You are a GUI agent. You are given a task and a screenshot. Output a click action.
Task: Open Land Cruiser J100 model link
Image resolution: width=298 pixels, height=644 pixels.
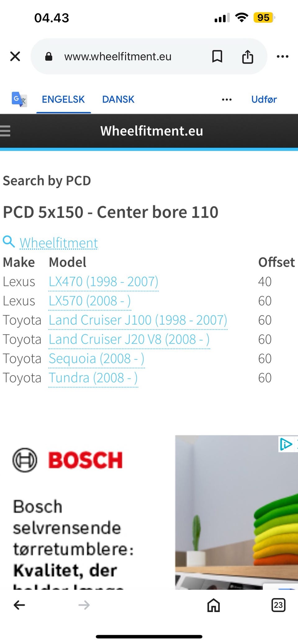point(138,320)
